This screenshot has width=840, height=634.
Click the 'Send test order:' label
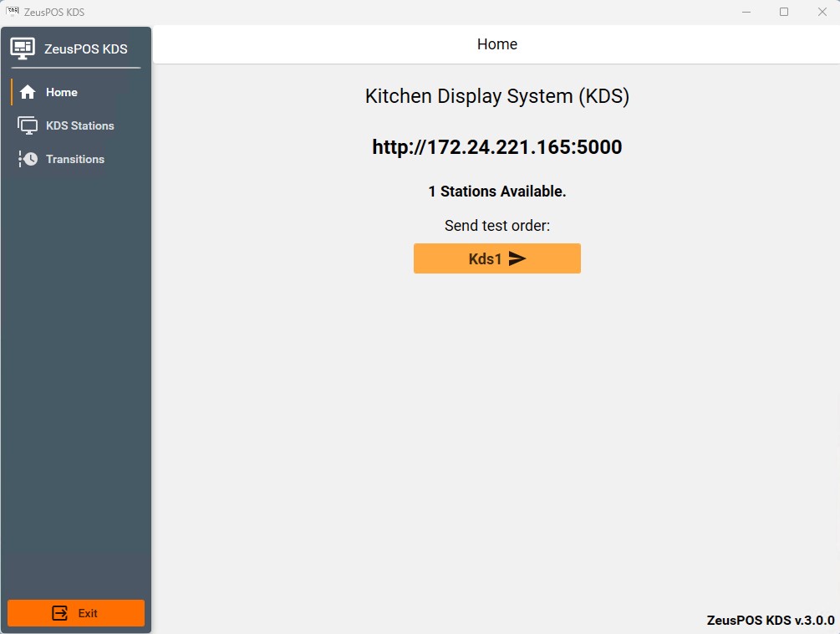496,226
